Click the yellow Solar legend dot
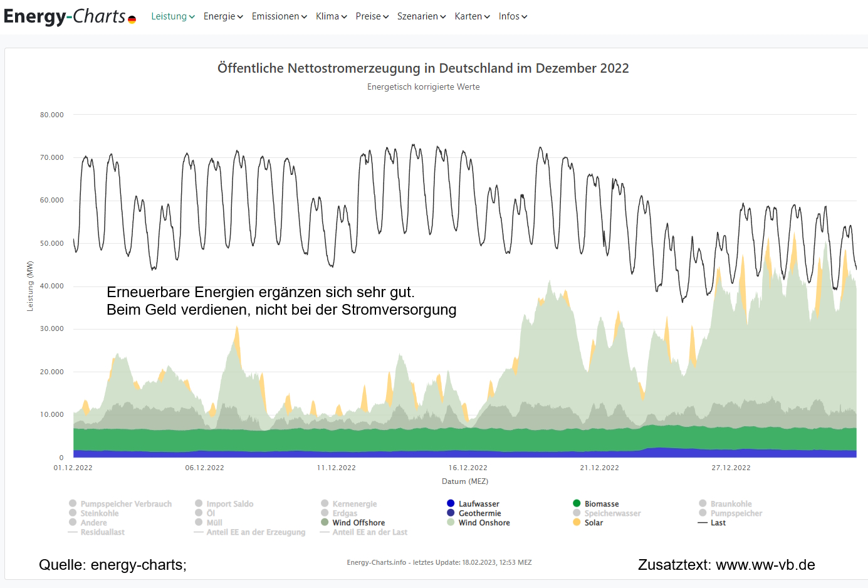This screenshot has width=868, height=588. [577, 522]
